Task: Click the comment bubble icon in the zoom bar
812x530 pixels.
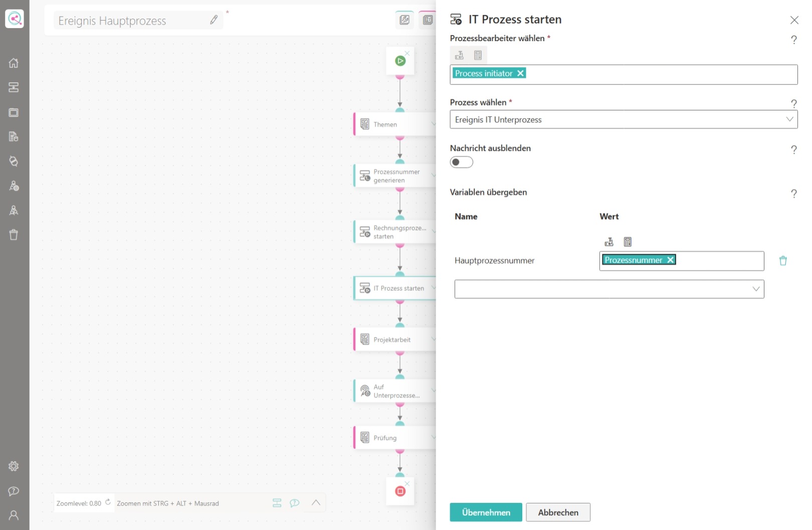Action: pos(295,503)
